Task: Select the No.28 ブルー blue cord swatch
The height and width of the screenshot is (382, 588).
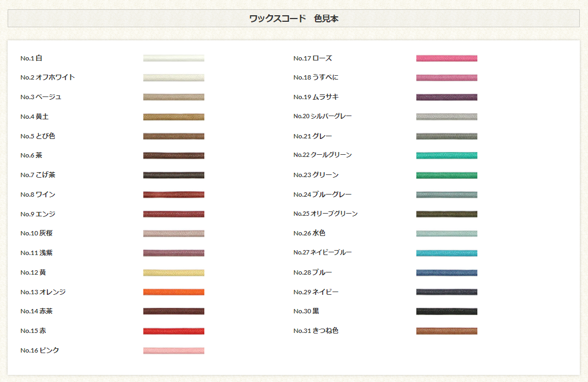Action: coord(446,272)
